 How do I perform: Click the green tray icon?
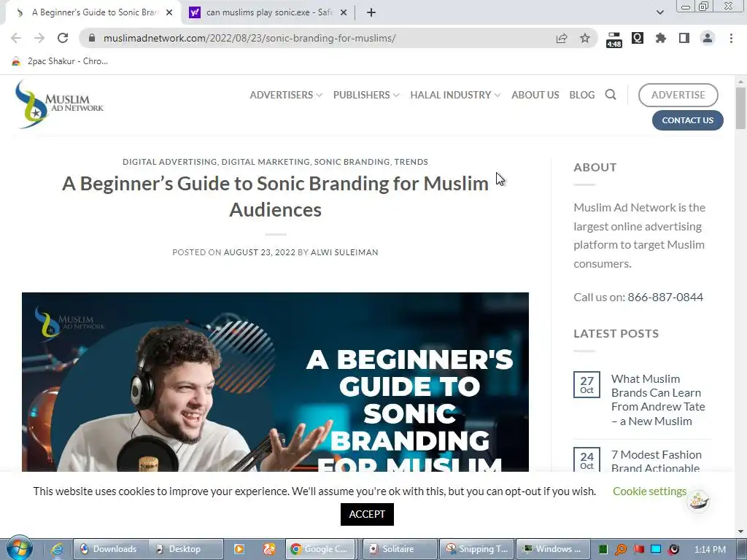603,550
